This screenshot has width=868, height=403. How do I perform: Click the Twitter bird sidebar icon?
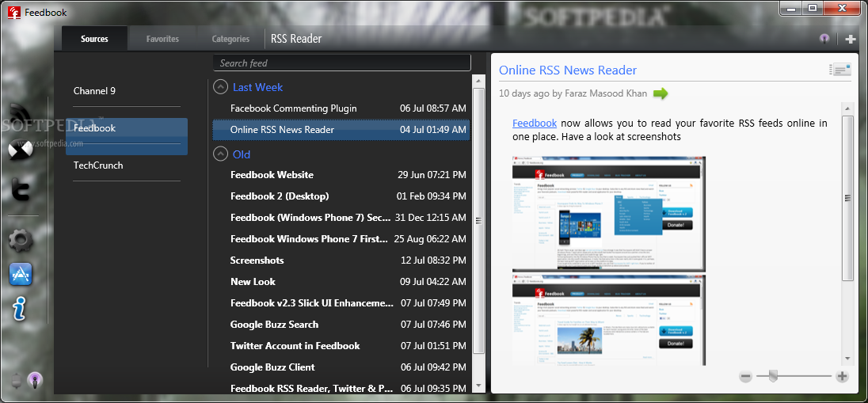click(x=21, y=191)
